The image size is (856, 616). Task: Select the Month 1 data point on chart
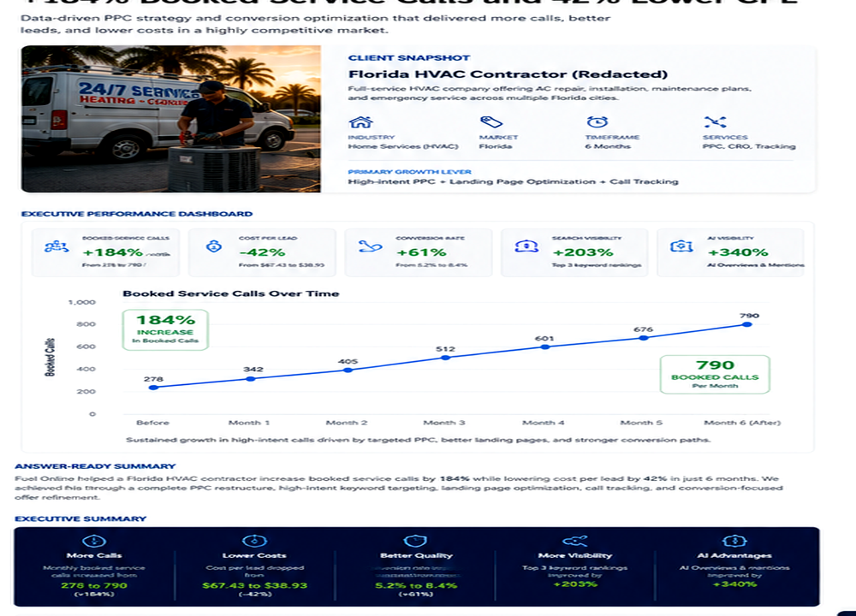[x=251, y=379]
